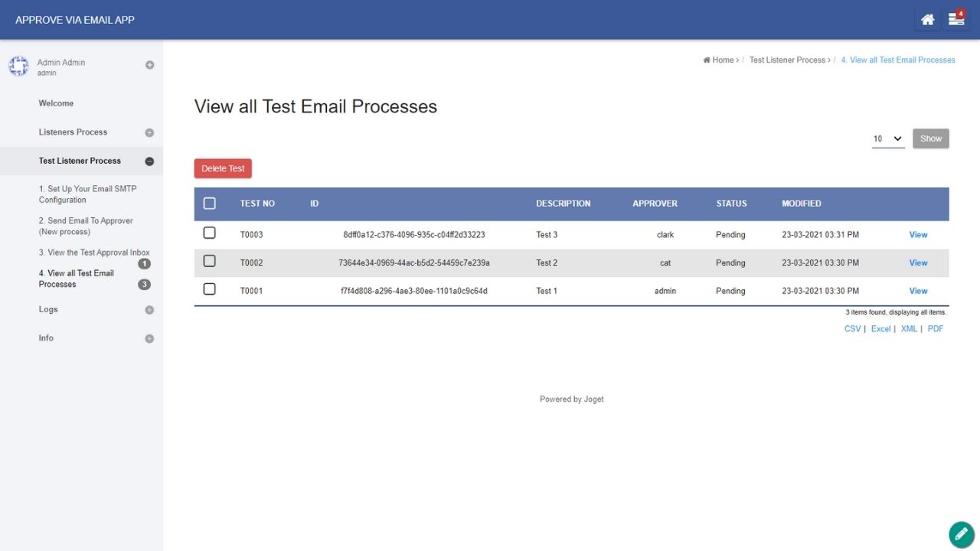
Task: Go to Home breadcrumb link
Action: click(719, 60)
